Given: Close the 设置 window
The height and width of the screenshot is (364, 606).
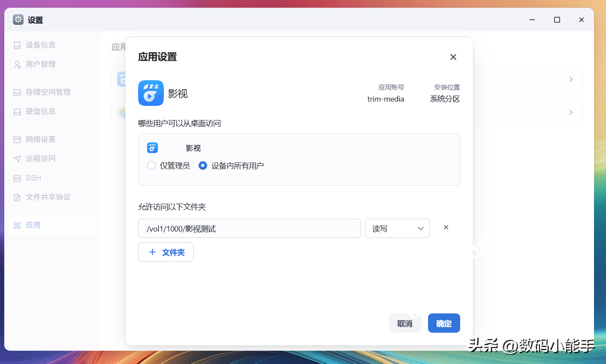Looking at the screenshot, I should coord(582,20).
